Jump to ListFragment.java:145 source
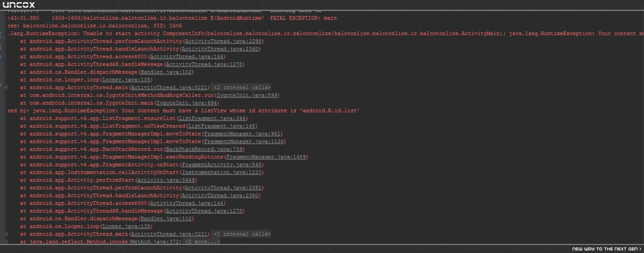This screenshot has height=253, width=644. coord(221,126)
